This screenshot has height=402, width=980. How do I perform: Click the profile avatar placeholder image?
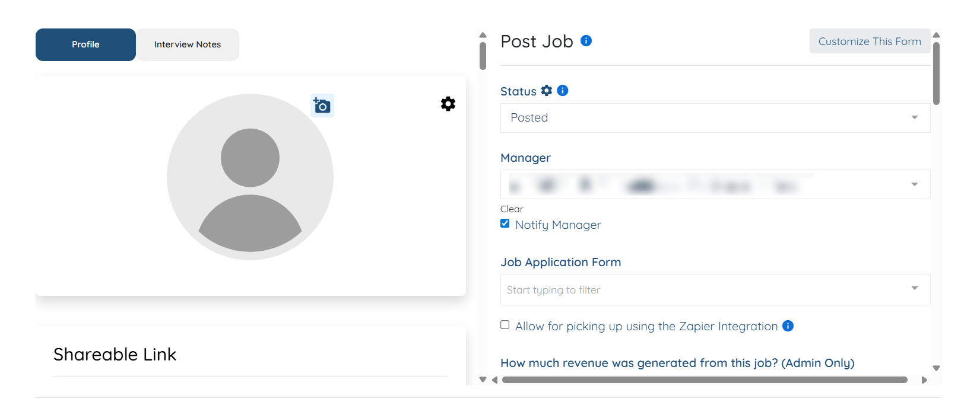click(x=250, y=177)
